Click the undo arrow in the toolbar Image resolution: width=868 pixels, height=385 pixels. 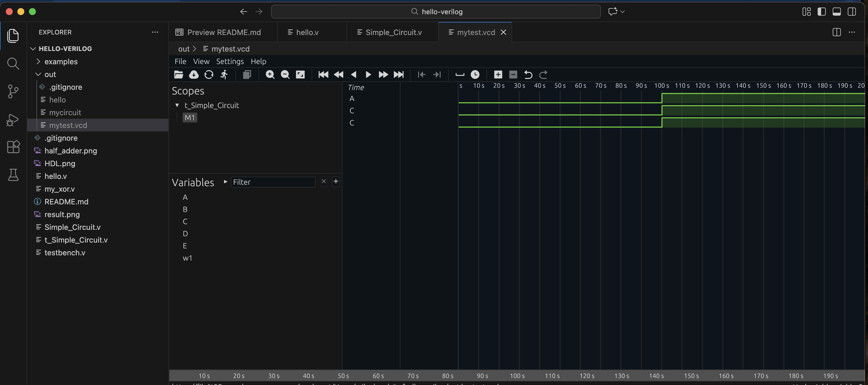pyautogui.click(x=528, y=74)
